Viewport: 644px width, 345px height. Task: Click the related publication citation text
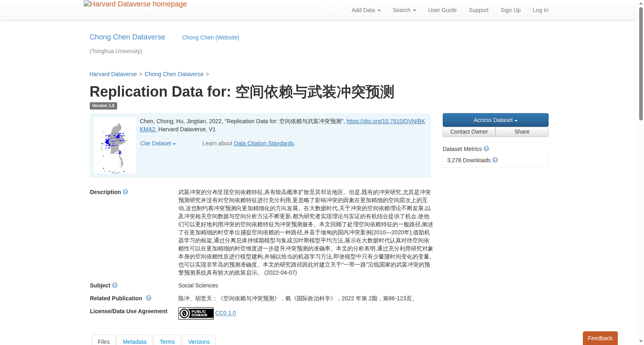298,298
